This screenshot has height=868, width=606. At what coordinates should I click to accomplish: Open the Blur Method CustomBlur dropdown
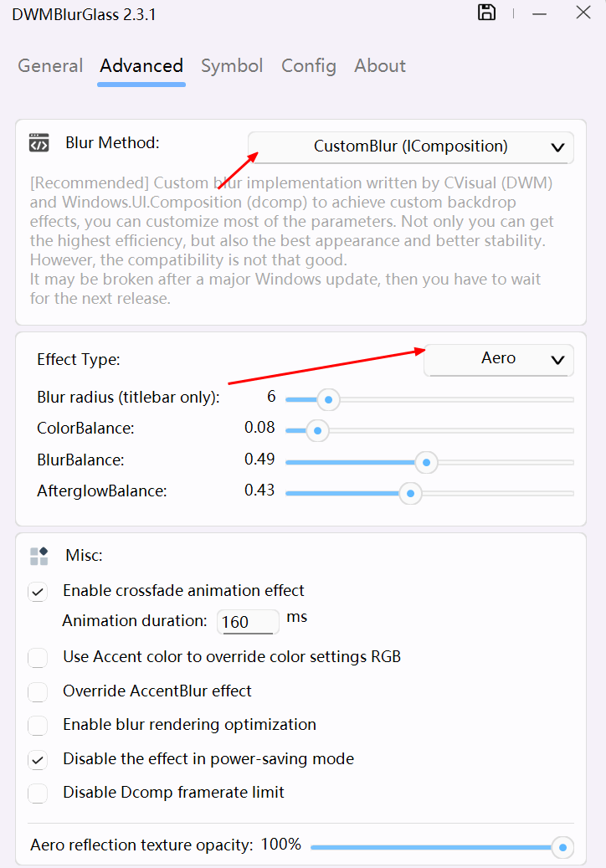pyautogui.click(x=410, y=147)
